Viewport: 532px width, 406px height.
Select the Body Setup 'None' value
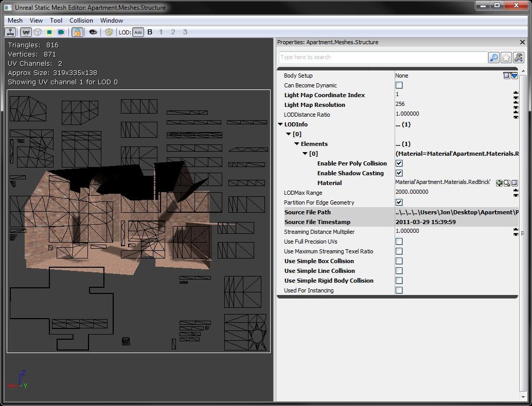pyautogui.click(x=402, y=76)
